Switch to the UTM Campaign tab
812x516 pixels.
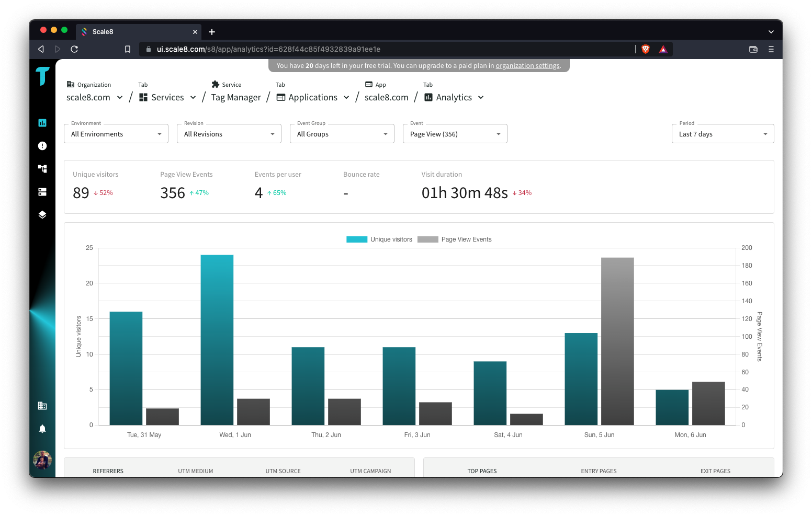click(x=370, y=471)
